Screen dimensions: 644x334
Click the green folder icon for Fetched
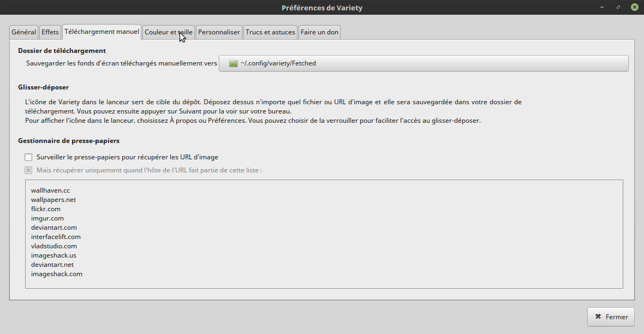234,63
